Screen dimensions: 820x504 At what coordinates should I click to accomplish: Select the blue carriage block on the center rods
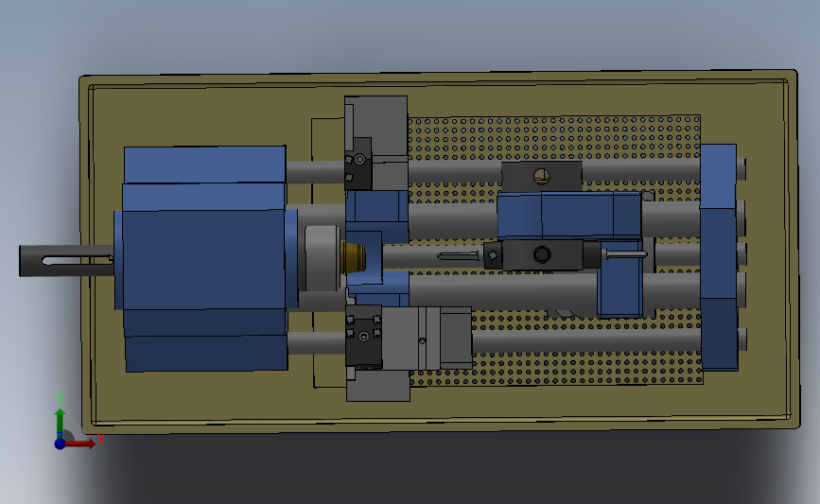click(569, 216)
